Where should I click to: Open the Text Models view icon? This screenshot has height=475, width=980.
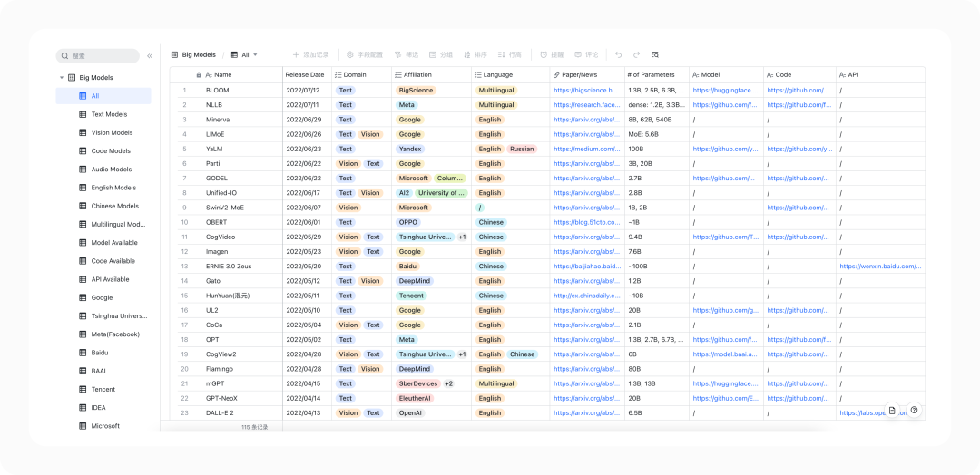pos(83,114)
